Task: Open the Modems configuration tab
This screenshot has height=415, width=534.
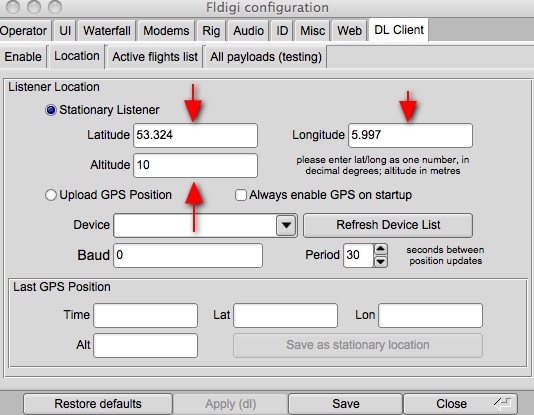Action: pyautogui.click(x=166, y=31)
